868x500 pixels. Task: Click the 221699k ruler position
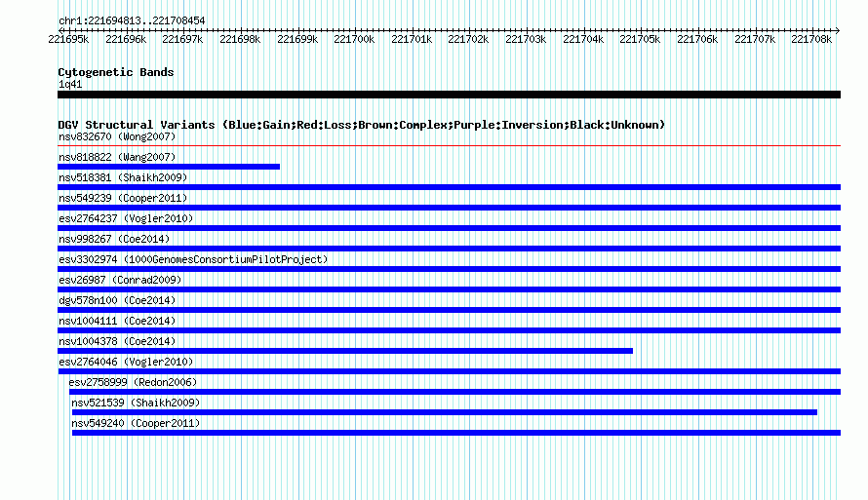(297, 39)
